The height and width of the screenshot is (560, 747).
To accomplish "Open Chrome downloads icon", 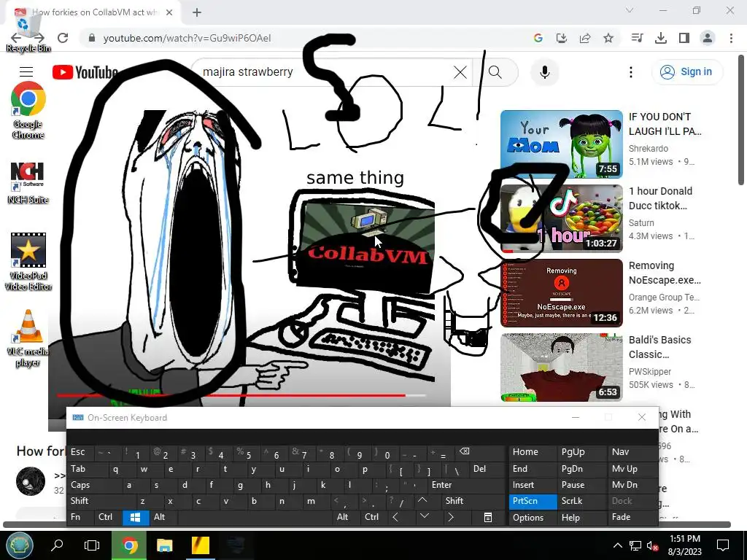I will click(x=661, y=38).
